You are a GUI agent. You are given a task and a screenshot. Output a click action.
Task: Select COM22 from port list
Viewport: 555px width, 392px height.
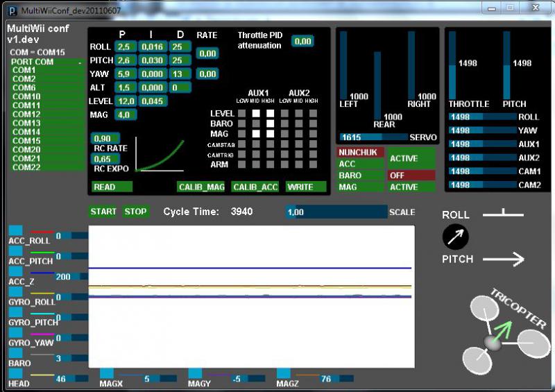pyautogui.click(x=47, y=167)
